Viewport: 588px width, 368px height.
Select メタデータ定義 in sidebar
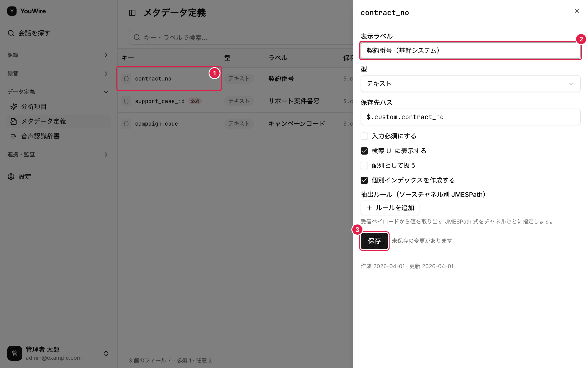coord(58,121)
